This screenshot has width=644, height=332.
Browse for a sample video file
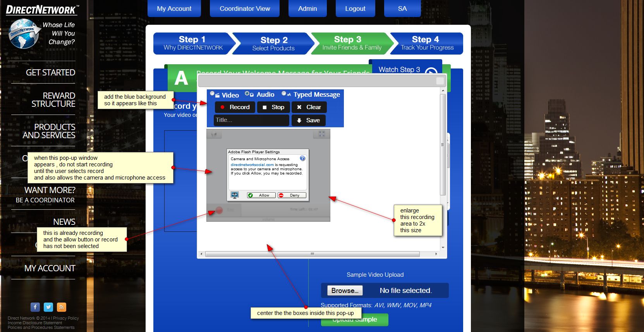[x=345, y=291]
